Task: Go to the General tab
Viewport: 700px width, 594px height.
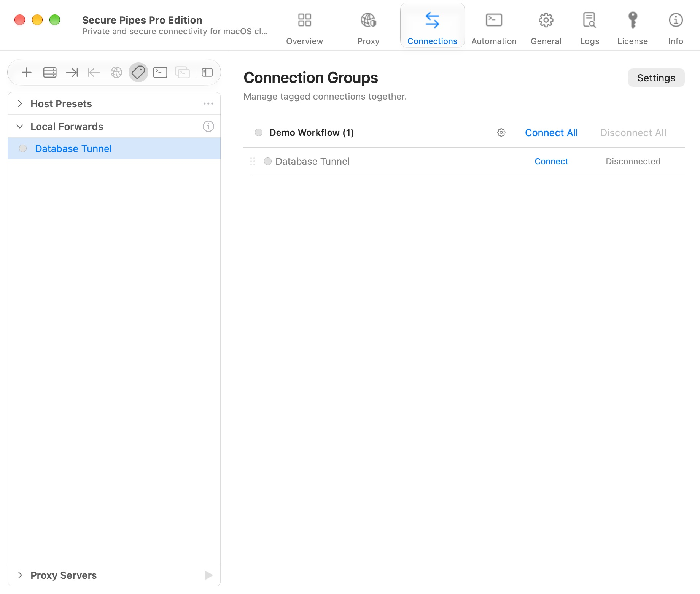Action: pos(546,29)
